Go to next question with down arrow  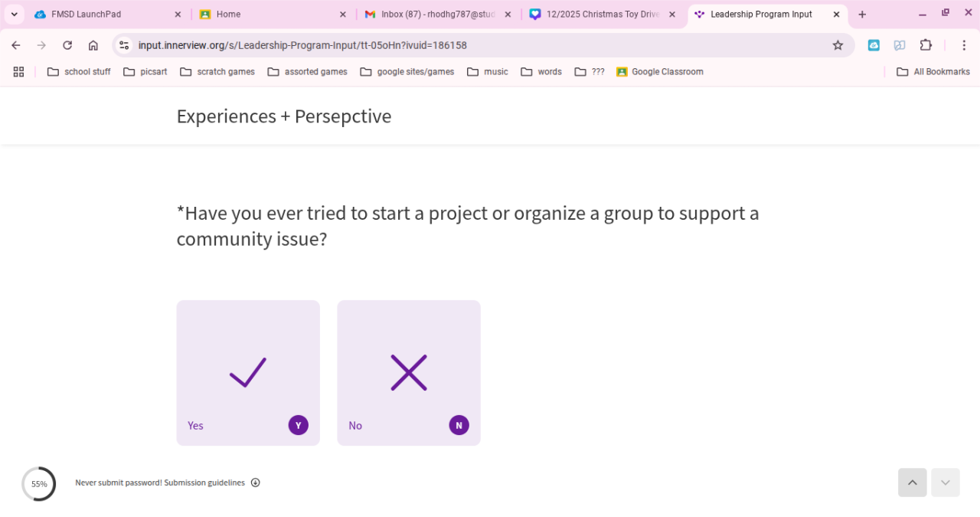[945, 483]
